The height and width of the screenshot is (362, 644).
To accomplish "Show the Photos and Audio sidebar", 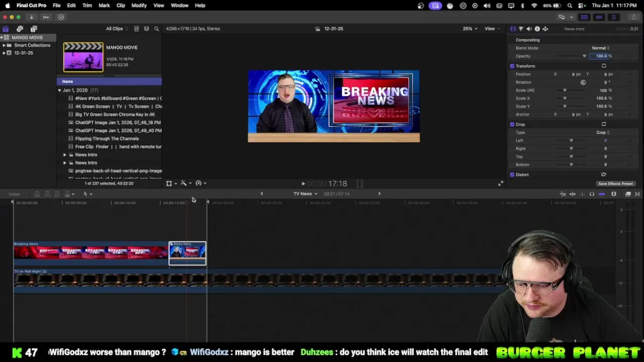I will pyautogui.click(x=20, y=29).
